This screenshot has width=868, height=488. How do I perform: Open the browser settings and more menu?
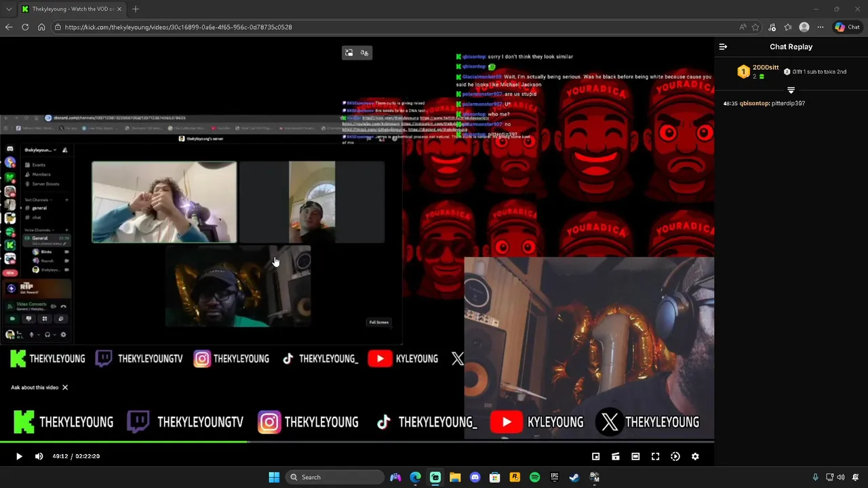point(821,27)
